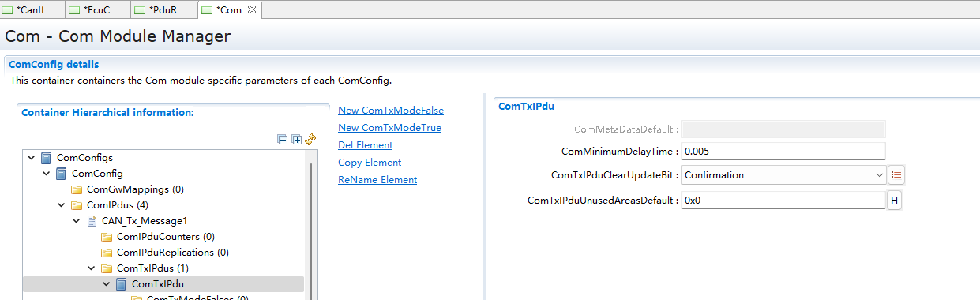Click ComGwMappings folder icon
980x300 pixels.
tap(77, 189)
